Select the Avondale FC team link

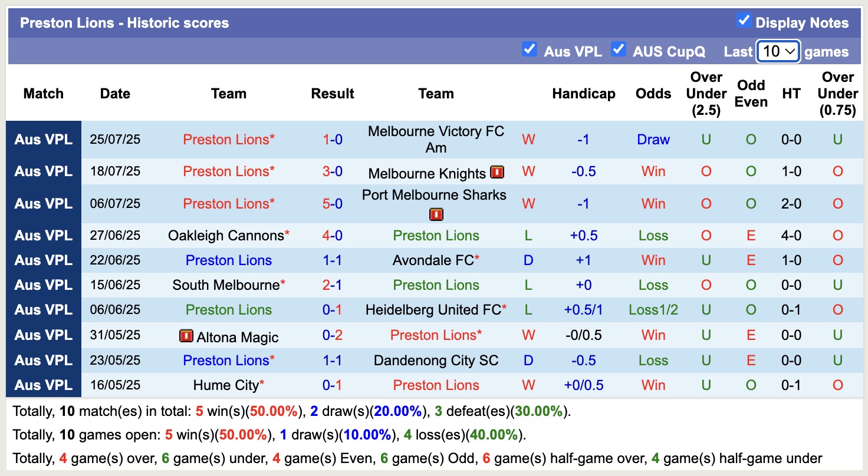[x=435, y=260]
